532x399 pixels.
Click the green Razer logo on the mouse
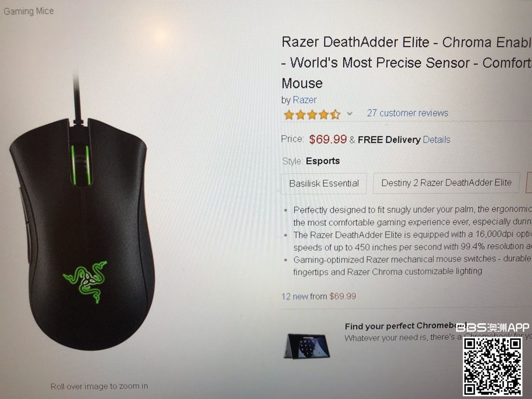[86, 281]
